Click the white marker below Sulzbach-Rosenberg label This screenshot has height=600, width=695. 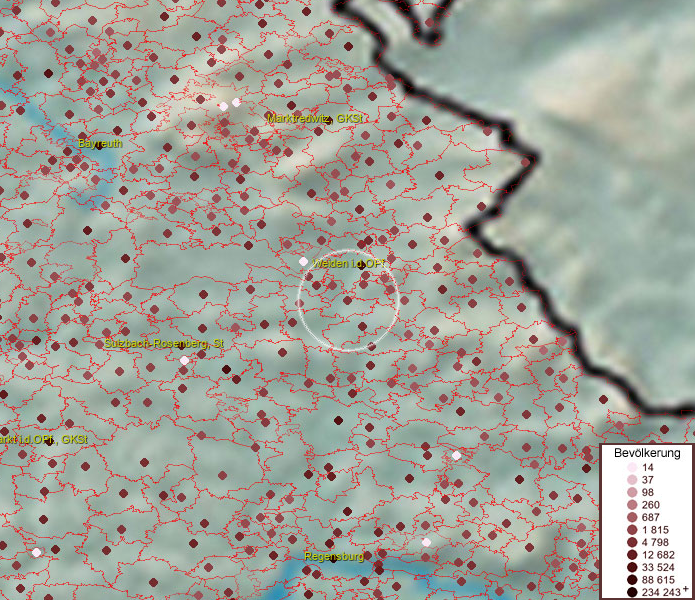[184, 360]
